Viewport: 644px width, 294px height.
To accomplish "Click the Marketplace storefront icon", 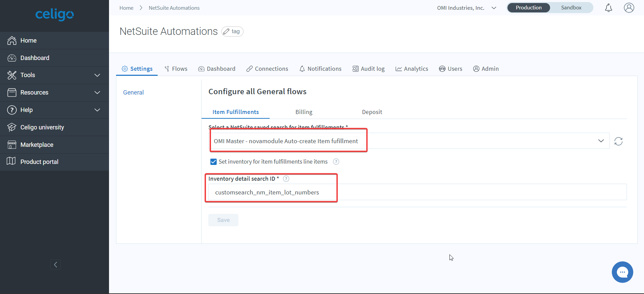I will (12, 145).
